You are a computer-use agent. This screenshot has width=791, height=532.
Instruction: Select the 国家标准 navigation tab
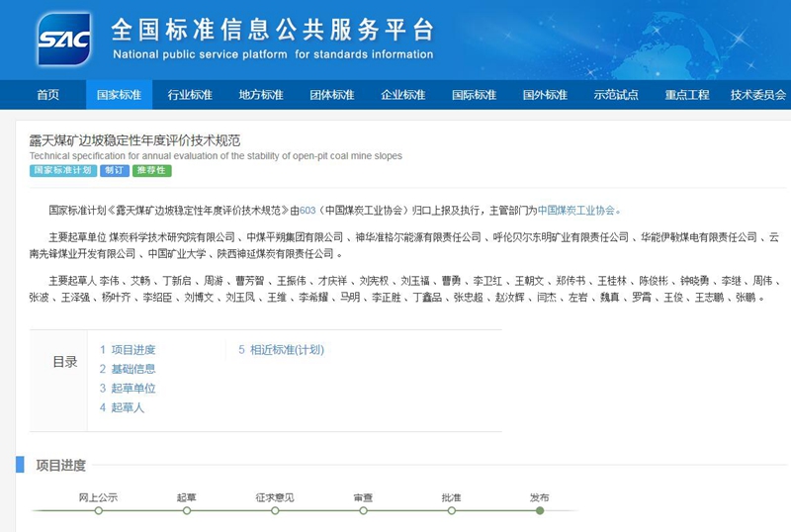119,95
